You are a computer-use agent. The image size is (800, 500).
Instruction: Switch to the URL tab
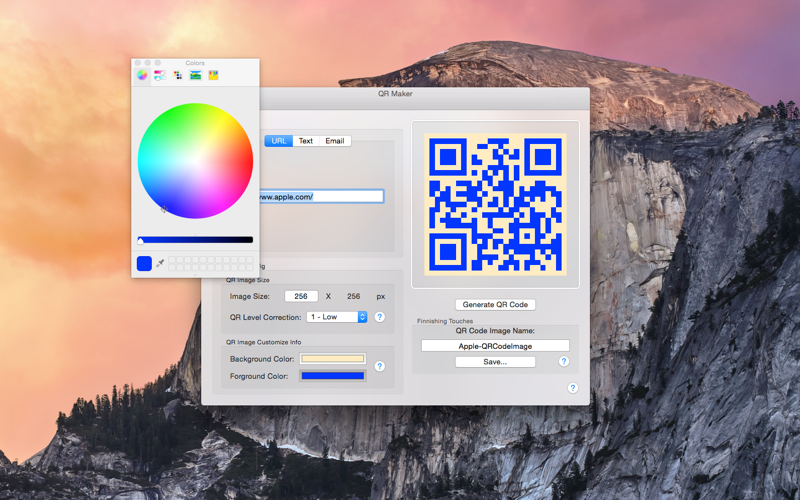point(279,141)
